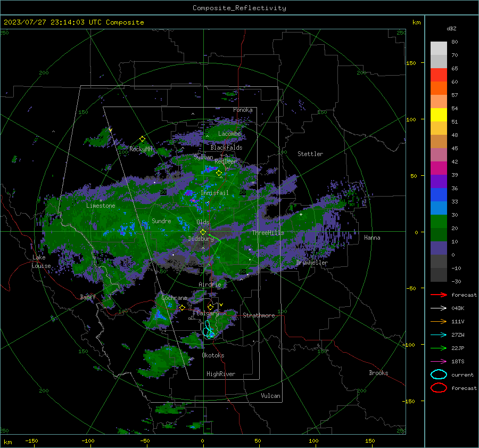Pick the red 60-65 dBZ color swatch
Image resolution: width=479 pixels, height=448 pixels.
pos(439,75)
